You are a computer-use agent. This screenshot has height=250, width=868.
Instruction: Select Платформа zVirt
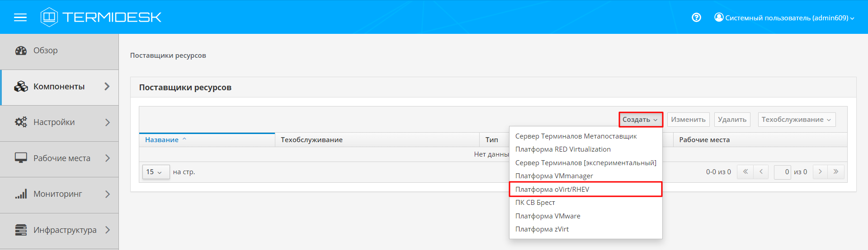tap(585, 229)
